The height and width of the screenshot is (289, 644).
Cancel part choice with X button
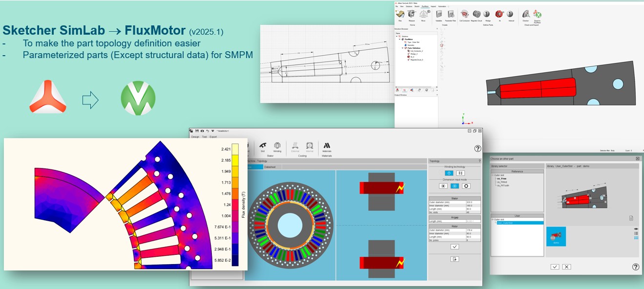pyautogui.click(x=566, y=267)
